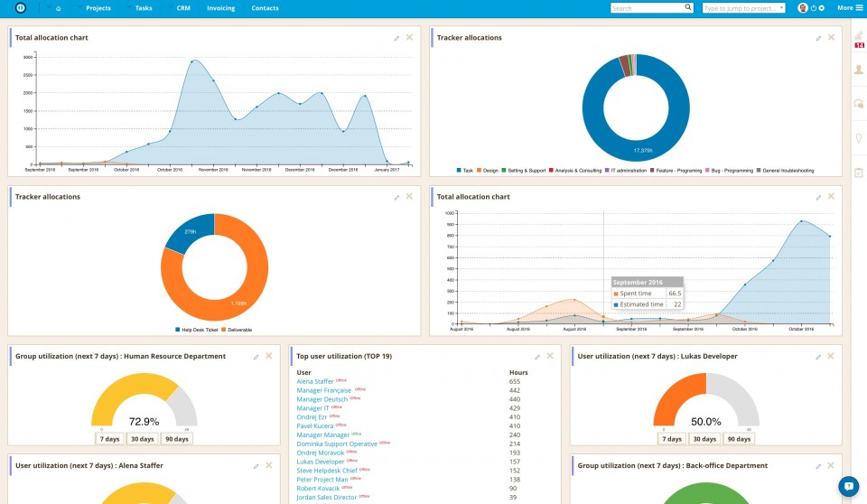Open the user icon in the sidebar
Screen dimensions: 867x504
pos(859,70)
